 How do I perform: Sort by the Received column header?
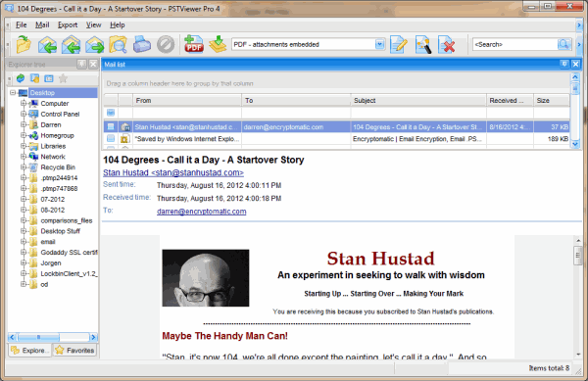(x=510, y=101)
